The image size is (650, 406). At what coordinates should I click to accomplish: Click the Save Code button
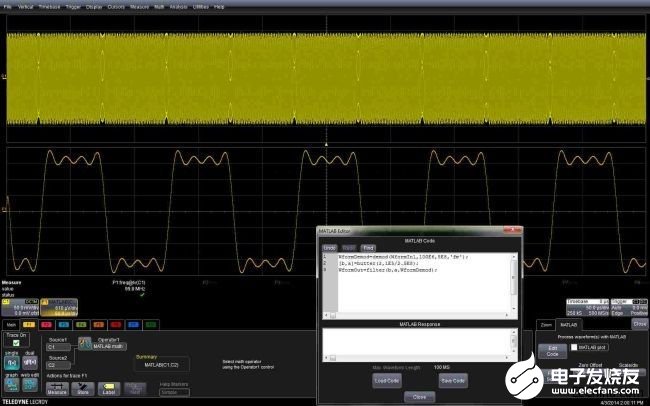click(x=453, y=381)
